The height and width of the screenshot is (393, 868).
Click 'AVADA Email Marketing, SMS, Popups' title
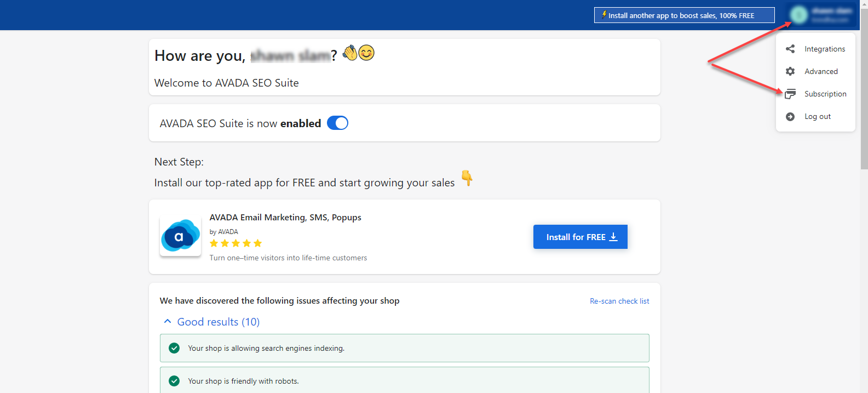(x=285, y=217)
